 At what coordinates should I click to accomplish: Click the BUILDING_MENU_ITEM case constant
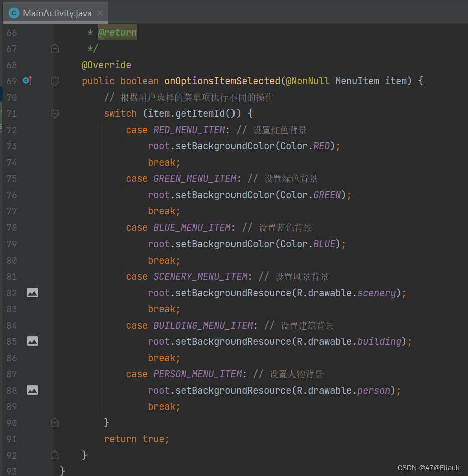203,325
